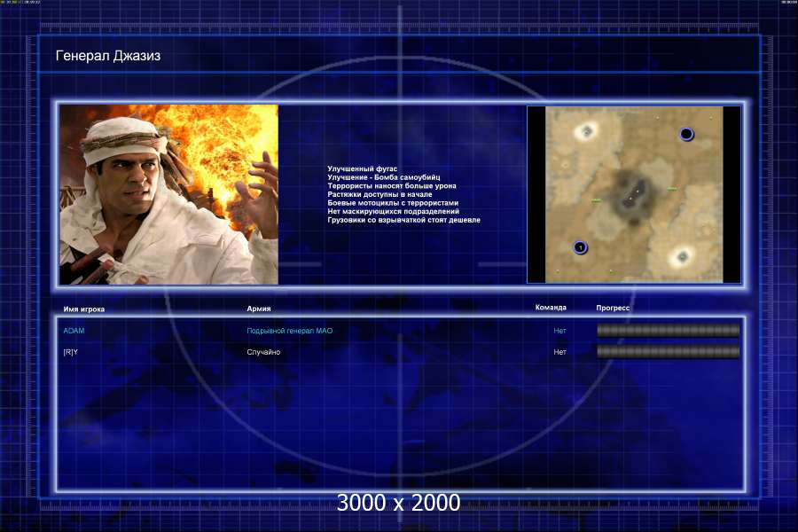Select player name 'ADAM'
798x532 pixels.
pos(74,331)
